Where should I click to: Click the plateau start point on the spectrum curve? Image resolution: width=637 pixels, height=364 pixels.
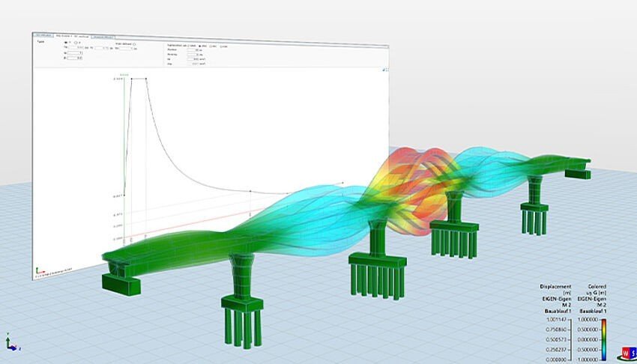pyautogui.click(x=131, y=79)
